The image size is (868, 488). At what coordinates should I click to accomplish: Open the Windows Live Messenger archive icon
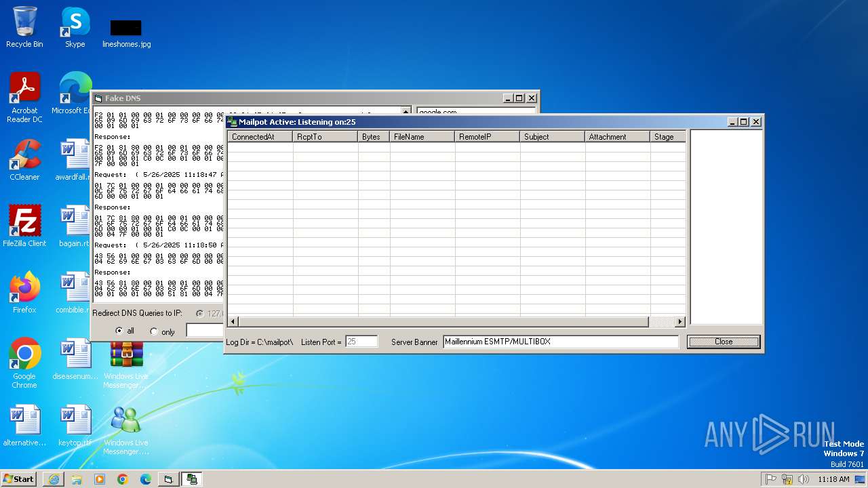pyautogui.click(x=126, y=364)
